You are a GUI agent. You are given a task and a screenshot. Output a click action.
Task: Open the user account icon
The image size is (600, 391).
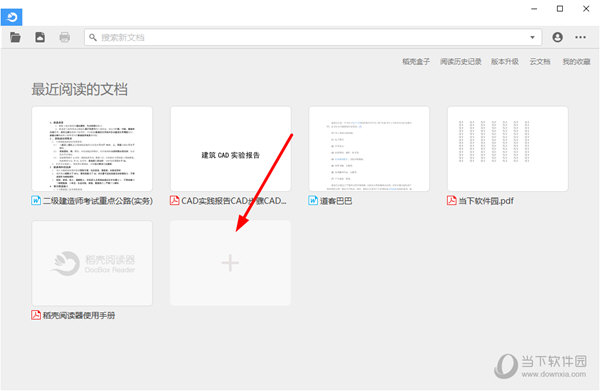pyautogui.click(x=558, y=37)
